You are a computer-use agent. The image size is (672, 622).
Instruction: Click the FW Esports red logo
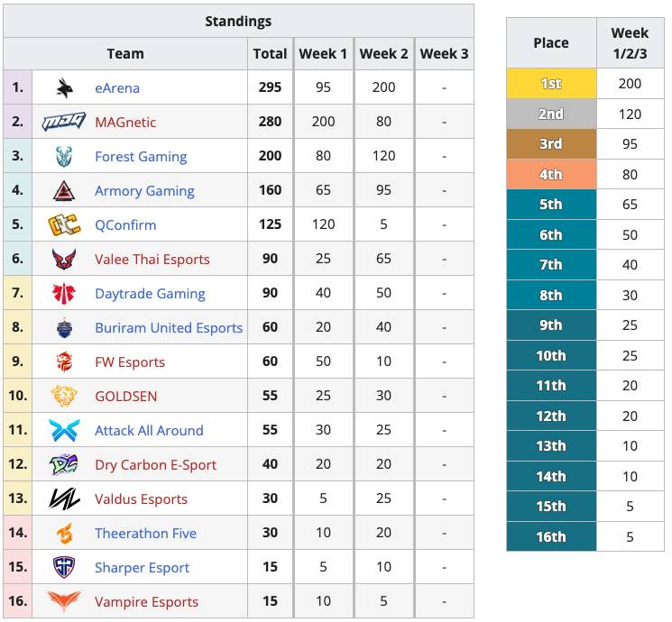click(x=64, y=362)
